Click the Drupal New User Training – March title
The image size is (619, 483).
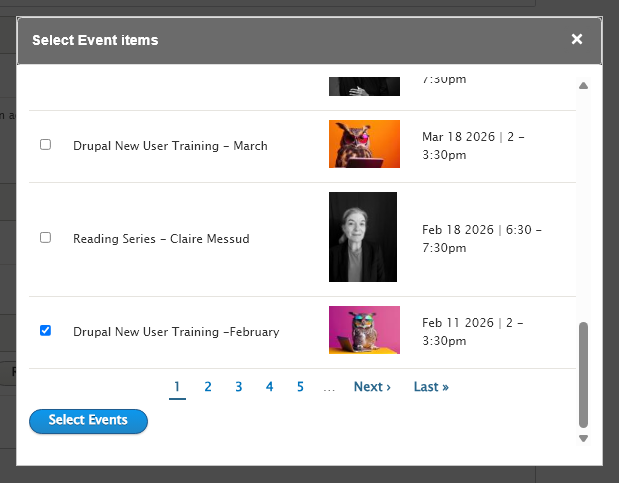[170, 146]
